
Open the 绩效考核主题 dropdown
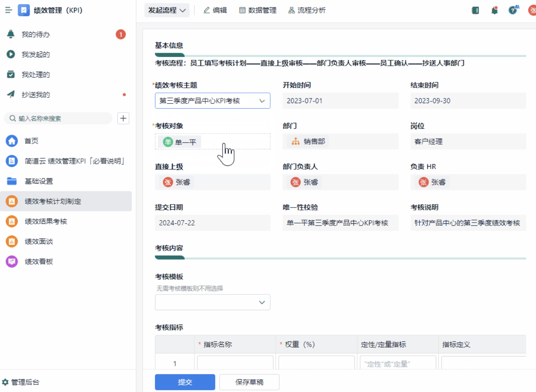tap(212, 101)
